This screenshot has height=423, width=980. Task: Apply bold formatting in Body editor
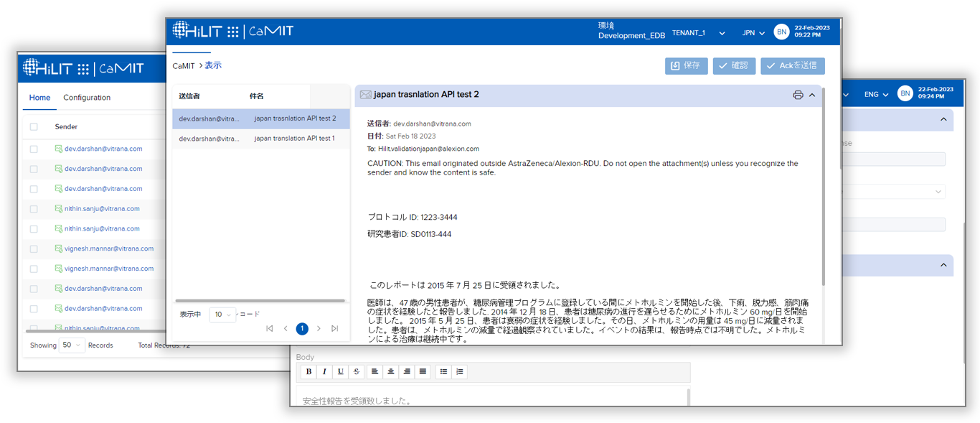[x=308, y=371]
